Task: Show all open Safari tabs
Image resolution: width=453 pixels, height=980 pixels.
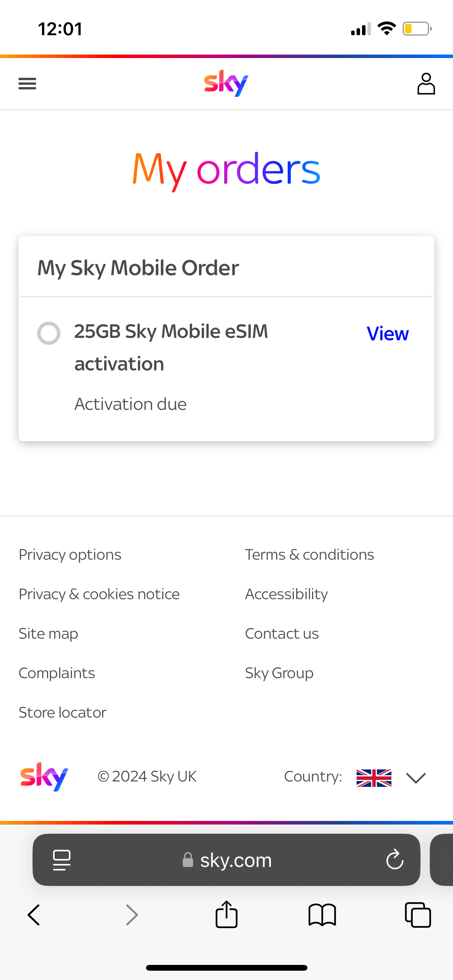Action: point(418,915)
